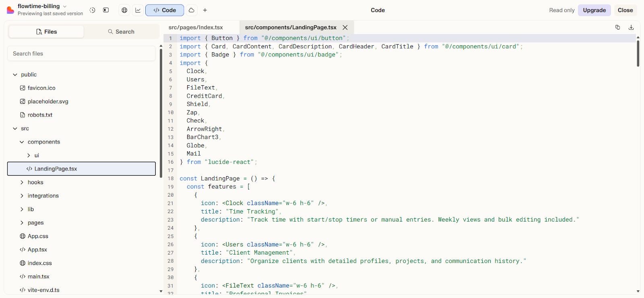Open the cloud icon in toolbar

tap(192, 10)
